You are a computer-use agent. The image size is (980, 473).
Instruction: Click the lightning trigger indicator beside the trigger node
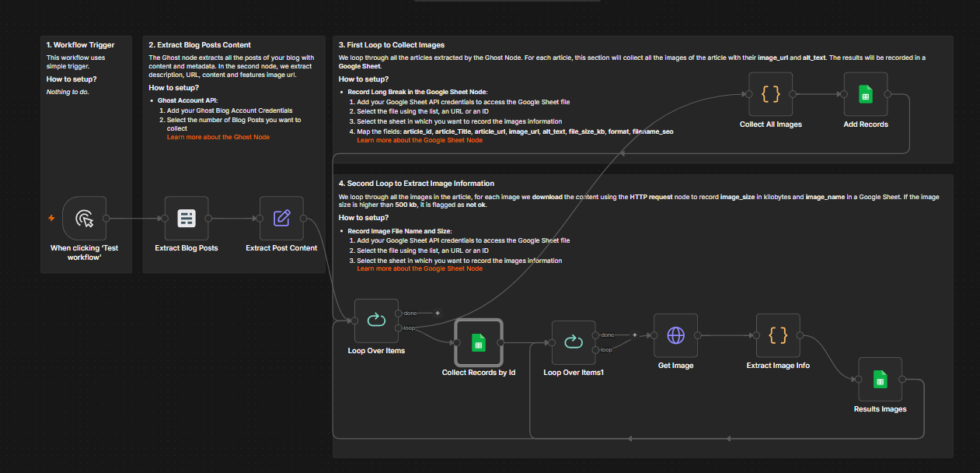(x=51, y=218)
